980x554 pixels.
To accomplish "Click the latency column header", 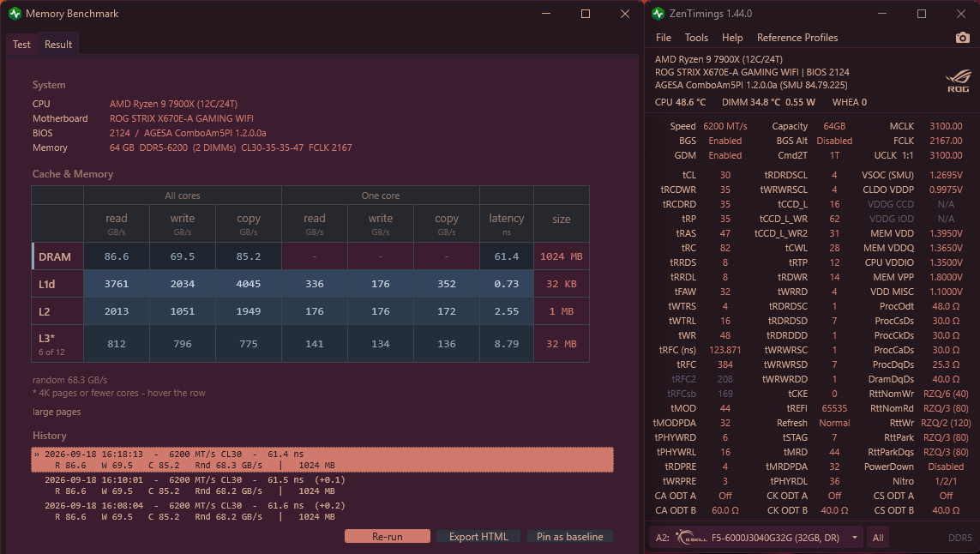I will point(506,223).
